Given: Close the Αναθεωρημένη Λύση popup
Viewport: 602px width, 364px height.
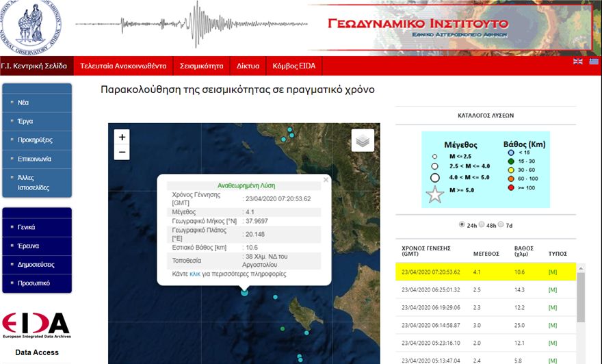Looking at the screenshot, I should pos(326,179).
